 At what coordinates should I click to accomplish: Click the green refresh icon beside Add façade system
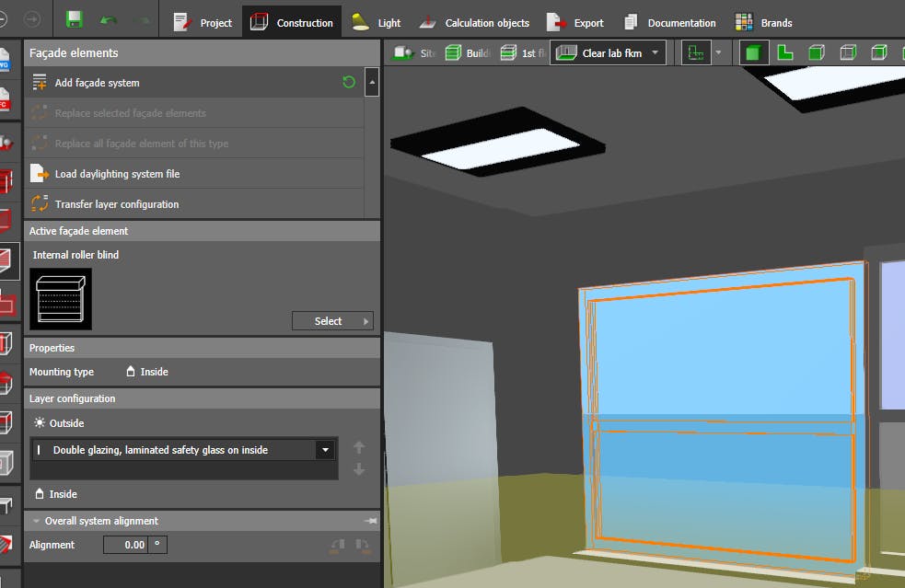point(349,82)
